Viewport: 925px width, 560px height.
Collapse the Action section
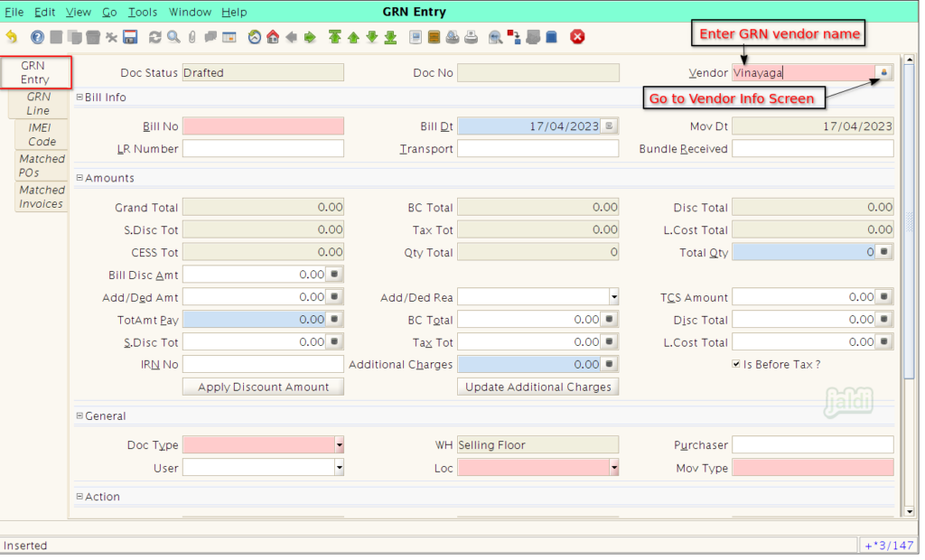tap(79, 497)
